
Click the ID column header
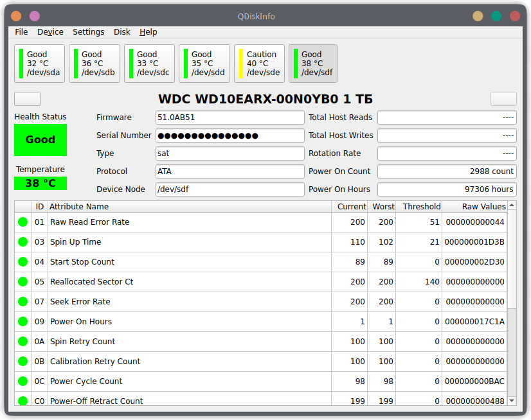[x=40, y=206]
